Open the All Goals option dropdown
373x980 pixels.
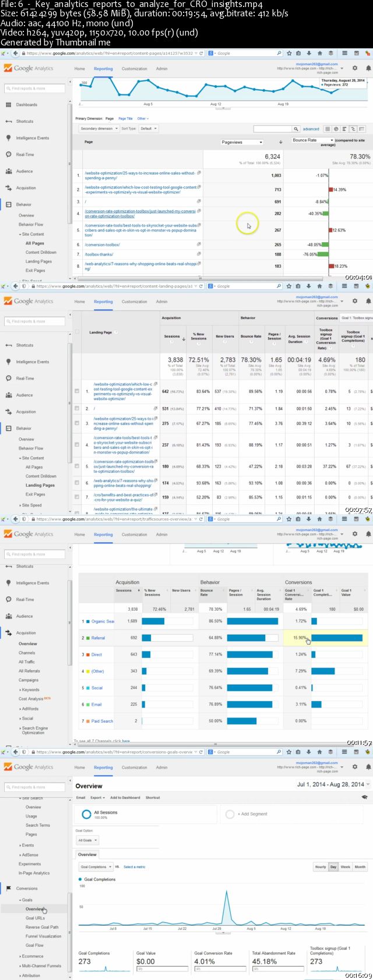point(88,840)
